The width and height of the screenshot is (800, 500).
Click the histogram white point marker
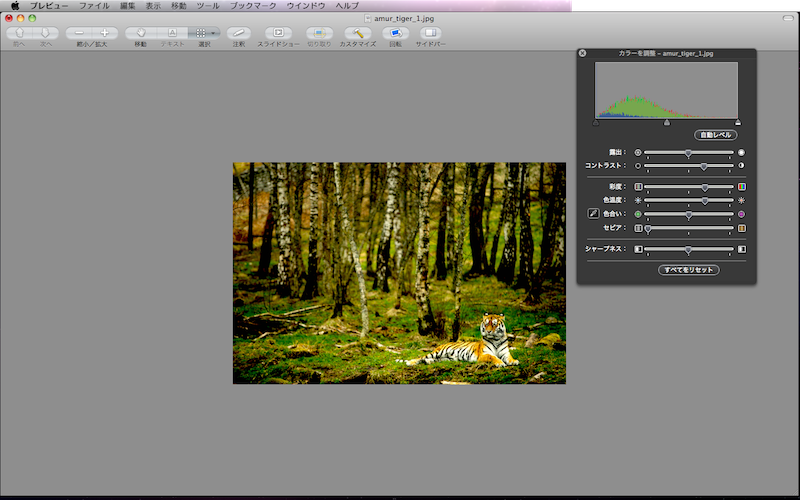click(738, 122)
